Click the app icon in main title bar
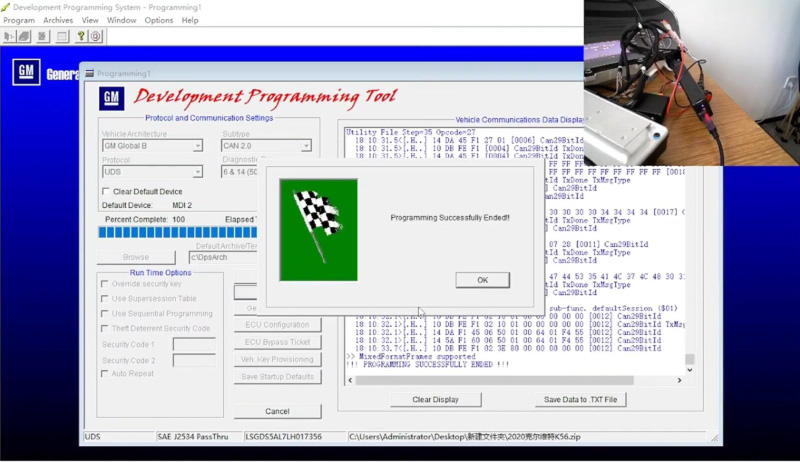The height and width of the screenshot is (462, 800). coord(6,7)
